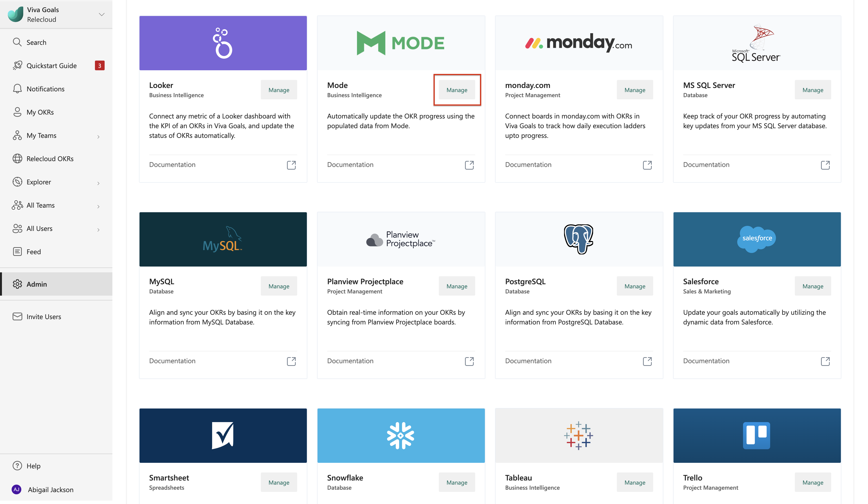Screen dimensions: 868x504
Task: Expand the My Teams chevron
Action: tap(99, 137)
